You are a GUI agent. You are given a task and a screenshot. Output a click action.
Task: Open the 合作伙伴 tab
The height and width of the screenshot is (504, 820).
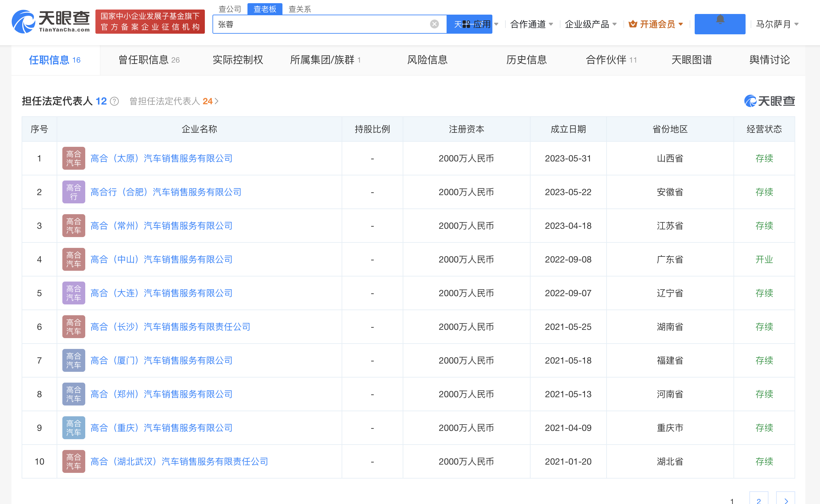coord(611,60)
